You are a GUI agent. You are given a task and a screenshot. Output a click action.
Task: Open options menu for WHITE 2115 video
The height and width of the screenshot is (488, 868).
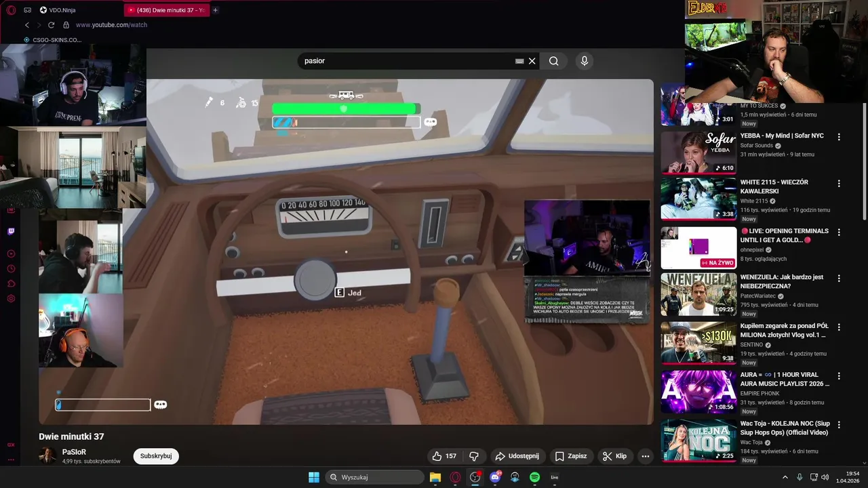[839, 184]
